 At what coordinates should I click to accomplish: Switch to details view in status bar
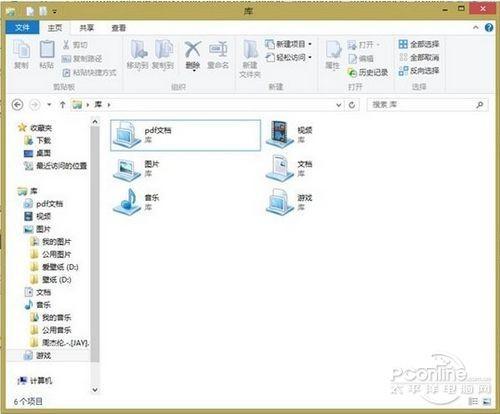point(474,402)
